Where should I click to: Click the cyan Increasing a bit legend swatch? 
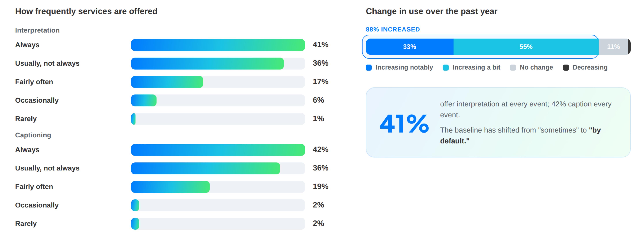445,68
